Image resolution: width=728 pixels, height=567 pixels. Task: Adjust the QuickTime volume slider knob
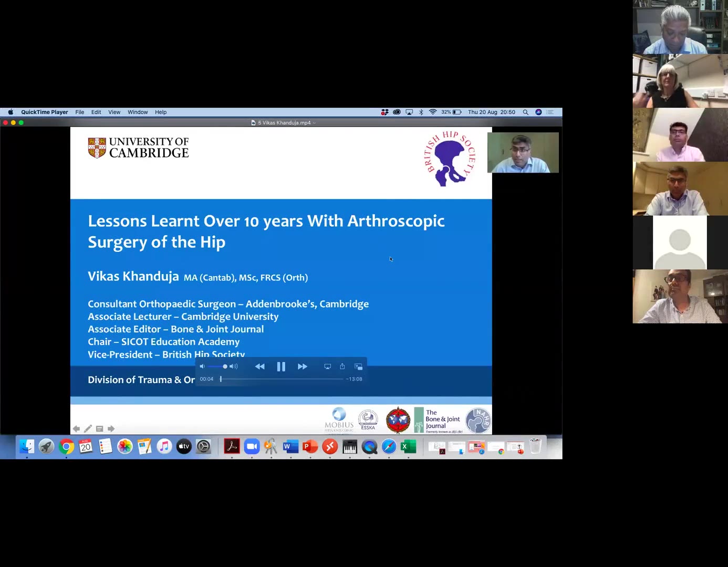pyautogui.click(x=225, y=366)
